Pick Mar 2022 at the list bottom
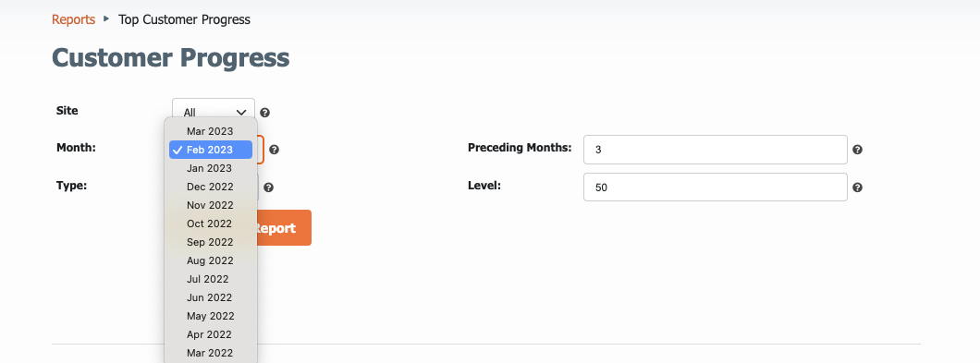The image size is (980, 363). [x=211, y=353]
